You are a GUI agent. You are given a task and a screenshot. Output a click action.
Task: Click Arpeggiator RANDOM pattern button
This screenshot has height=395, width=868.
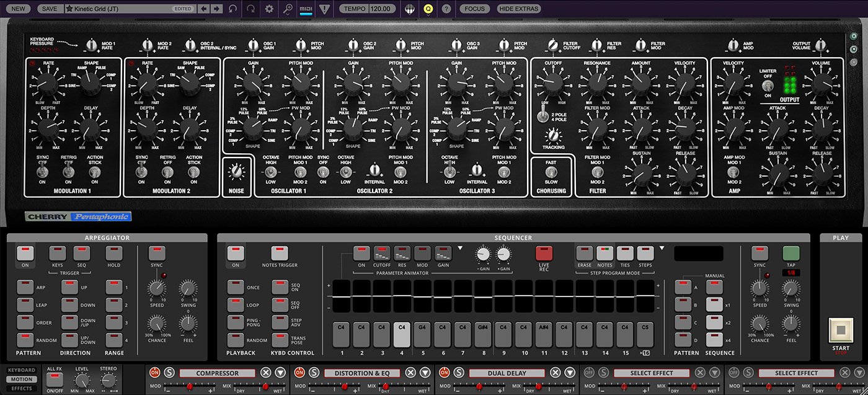(25, 340)
